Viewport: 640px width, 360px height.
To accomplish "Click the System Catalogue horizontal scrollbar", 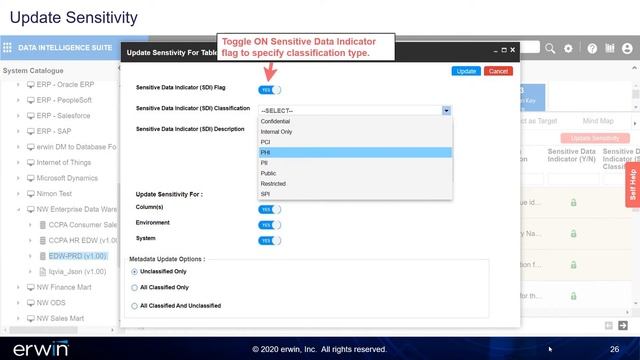I will pyautogui.click(x=43, y=329).
